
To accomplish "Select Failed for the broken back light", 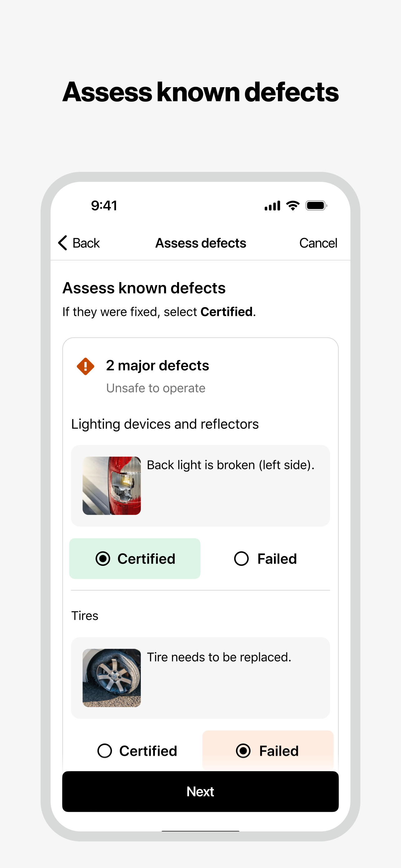I will [266, 559].
